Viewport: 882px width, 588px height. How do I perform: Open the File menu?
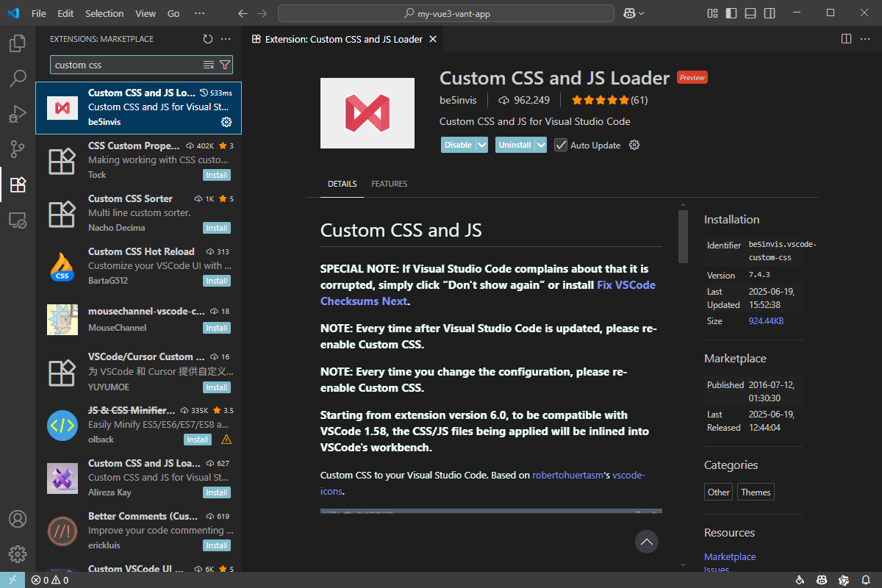pyautogui.click(x=39, y=13)
